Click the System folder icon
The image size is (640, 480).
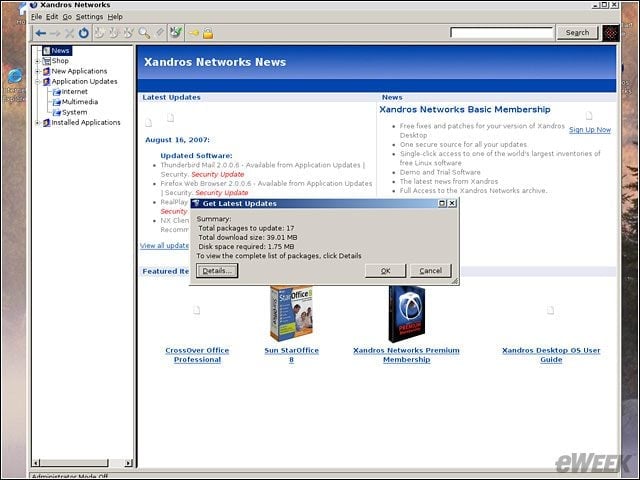point(57,112)
